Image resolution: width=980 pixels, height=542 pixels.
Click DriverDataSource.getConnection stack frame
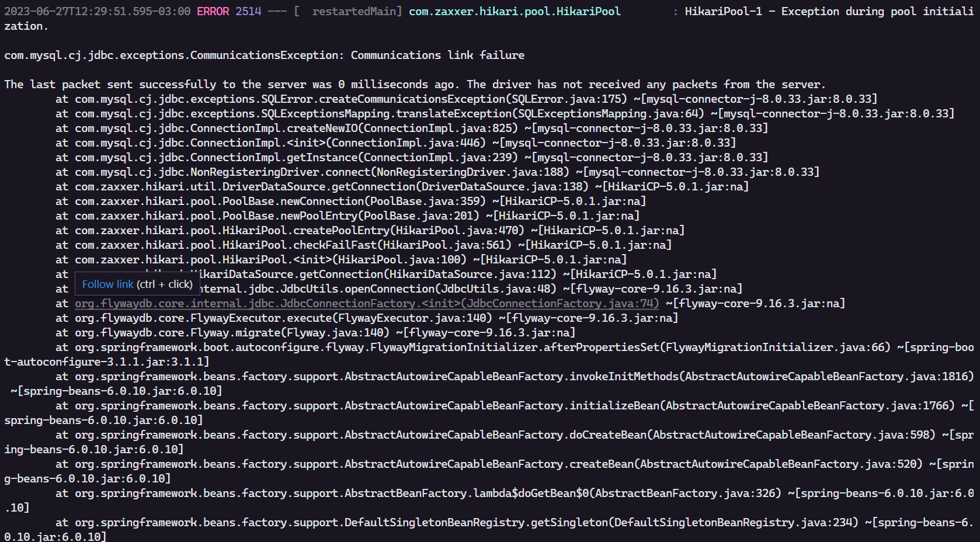402,186
